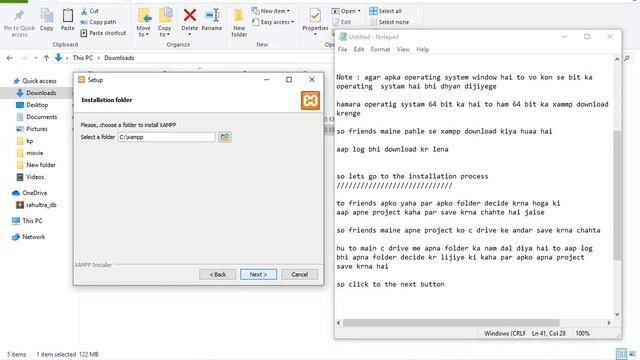Cancel the XAMPP installation
The width and height of the screenshot is (640, 360).
tap(299, 274)
